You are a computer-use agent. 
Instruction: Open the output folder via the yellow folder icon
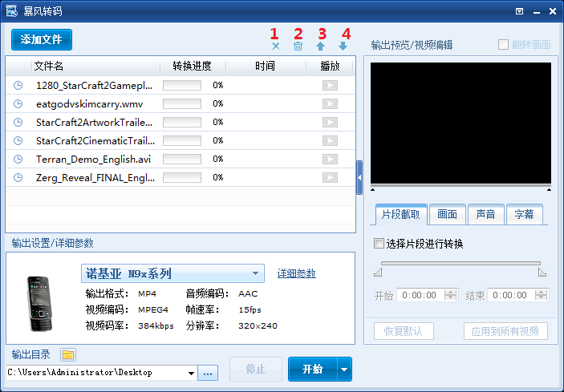[x=68, y=354]
